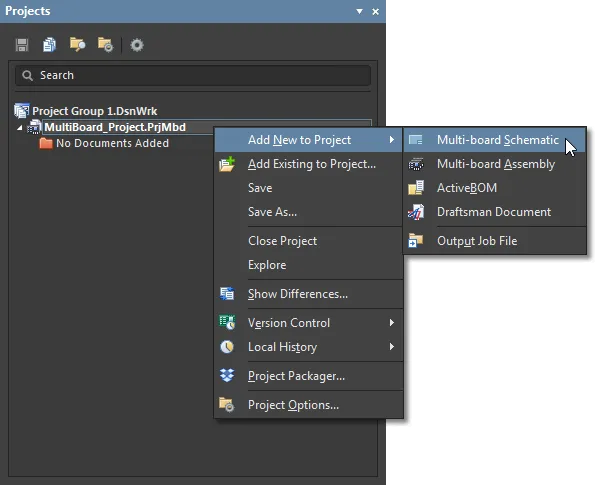Click the copy documents toolbar icon
The image size is (595, 485).
(x=49, y=45)
